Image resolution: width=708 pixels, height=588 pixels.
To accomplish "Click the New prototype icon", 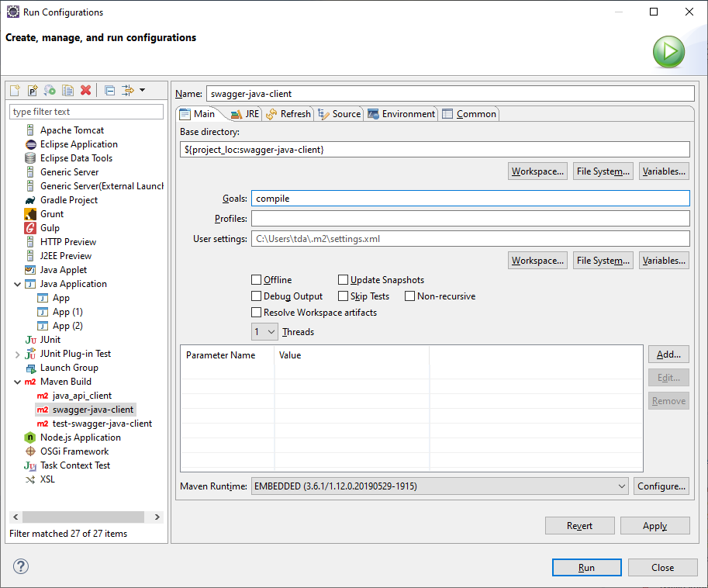I will tap(33, 91).
